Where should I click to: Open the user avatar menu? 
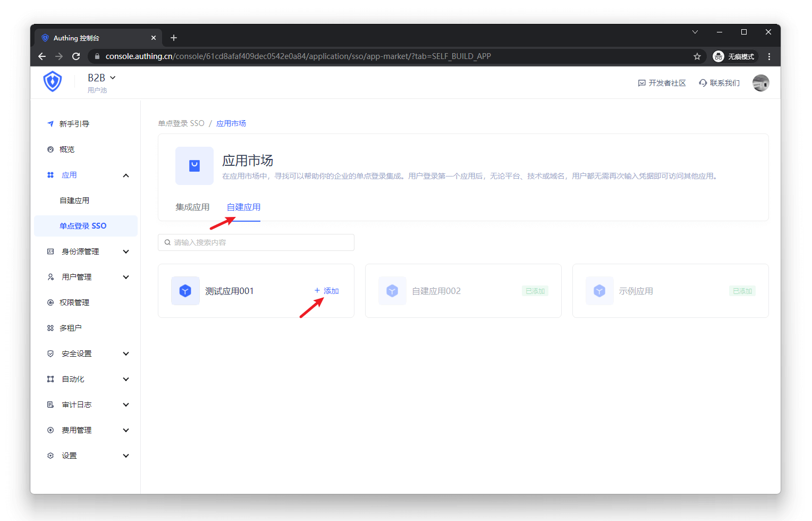coord(760,83)
